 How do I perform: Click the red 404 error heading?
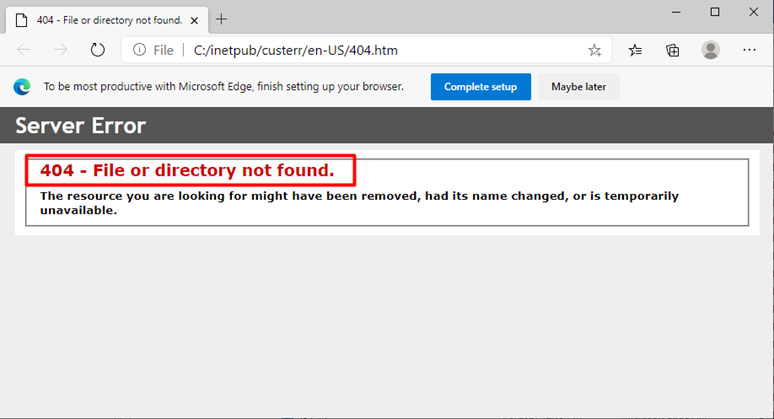pos(187,170)
